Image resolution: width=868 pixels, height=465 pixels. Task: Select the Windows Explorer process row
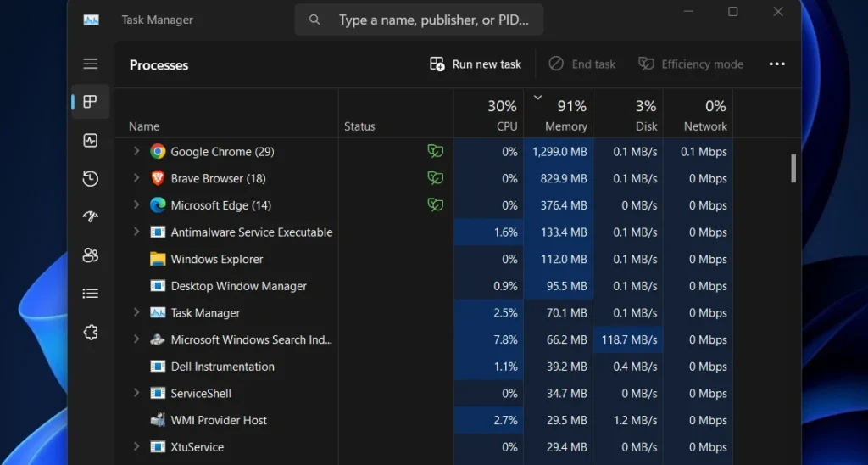point(424,259)
